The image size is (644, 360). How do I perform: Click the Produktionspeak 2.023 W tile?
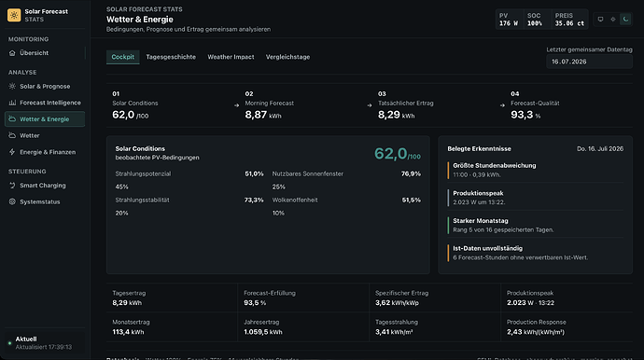pyautogui.click(x=567, y=298)
